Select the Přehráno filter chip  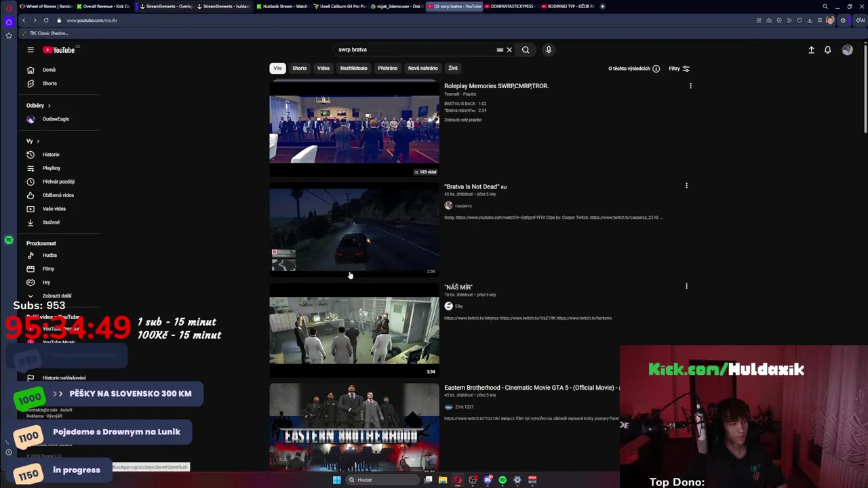click(387, 68)
